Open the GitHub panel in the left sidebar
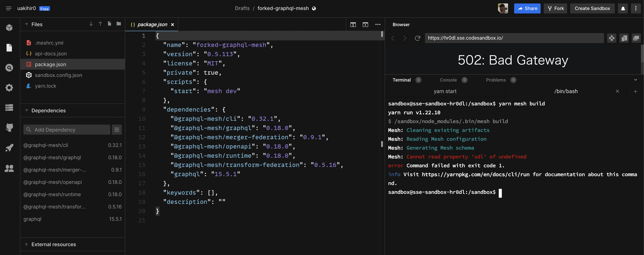The image size is (644, 255). click(9, 128)
